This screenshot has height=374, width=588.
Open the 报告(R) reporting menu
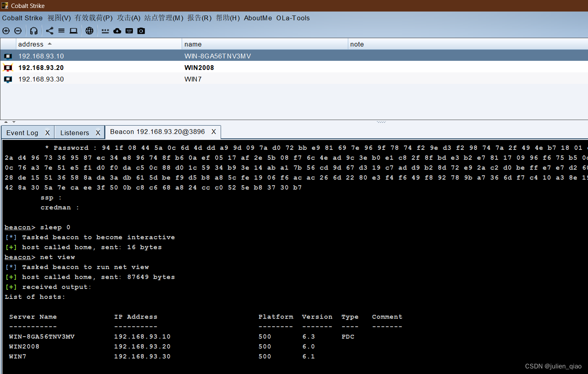click(x=200, y=18)
